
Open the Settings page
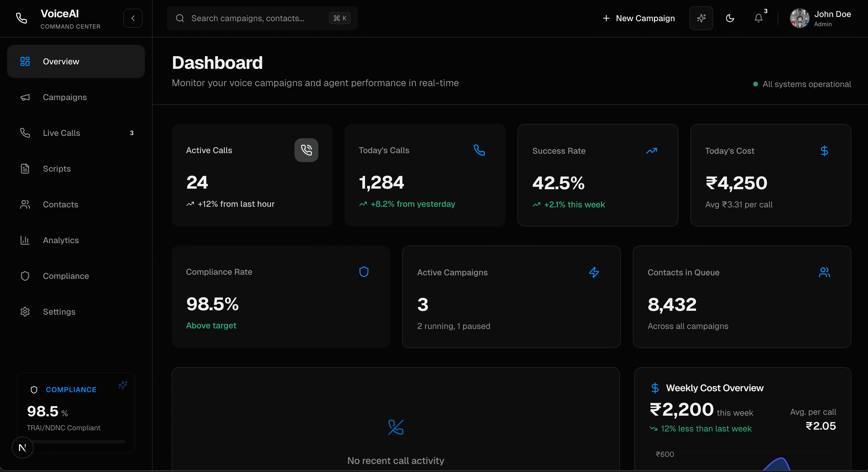[x=59, y=312]
